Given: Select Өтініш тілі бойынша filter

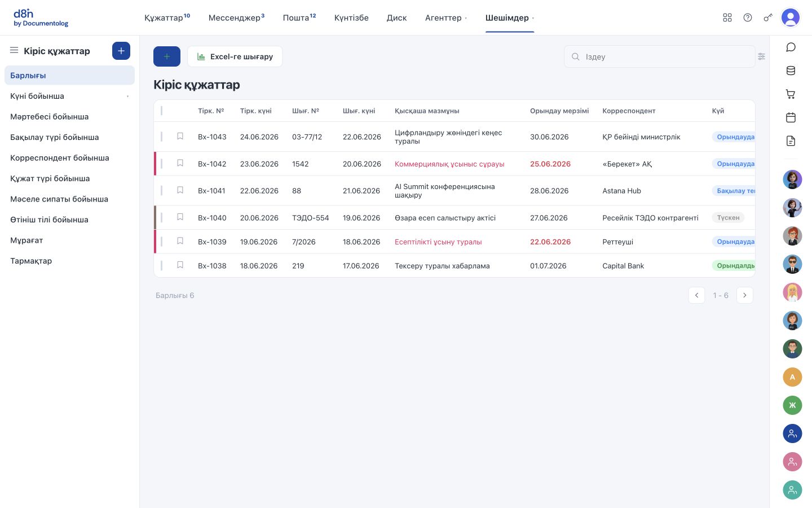Looking at the screenshot, I should click(x=69, y=220).
